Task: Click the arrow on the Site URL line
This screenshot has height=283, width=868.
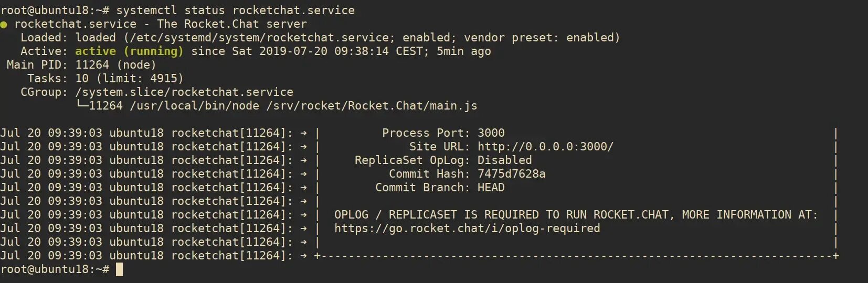Action: [x=303, y=147]
